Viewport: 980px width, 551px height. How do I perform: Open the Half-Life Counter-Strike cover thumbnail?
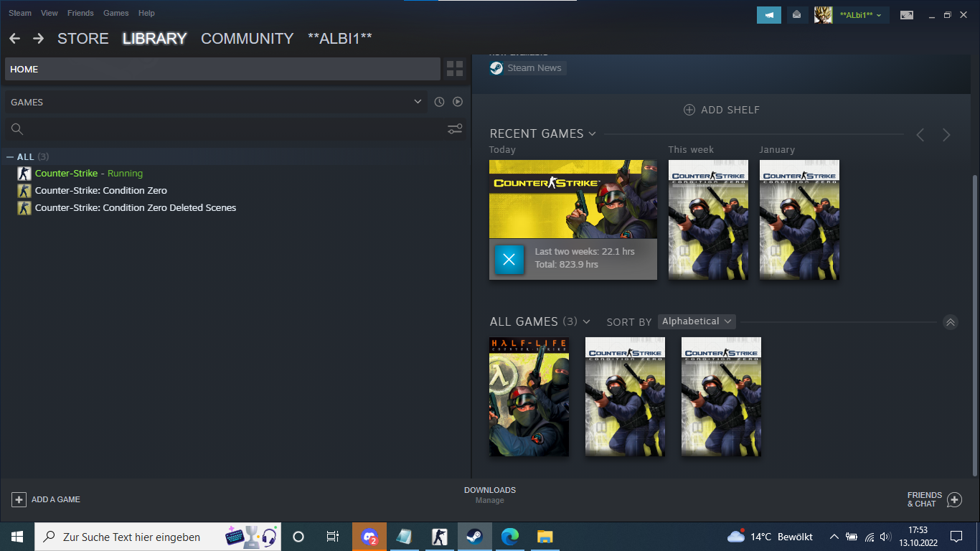(x=529, y=397)
